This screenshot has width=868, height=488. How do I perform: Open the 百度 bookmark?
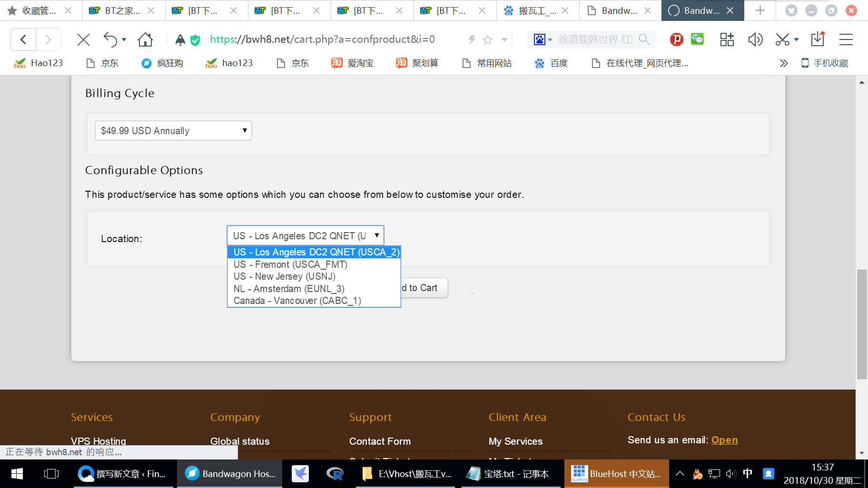tap(552, 63)
